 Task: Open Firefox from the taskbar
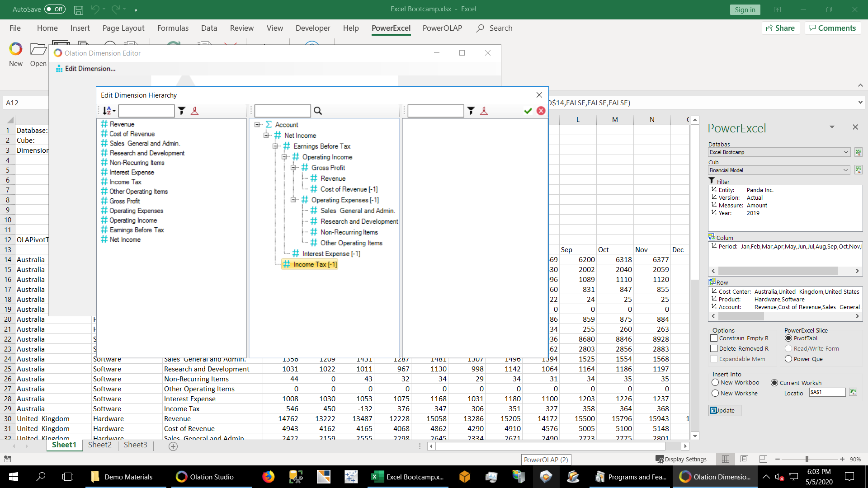click(269, 477)
